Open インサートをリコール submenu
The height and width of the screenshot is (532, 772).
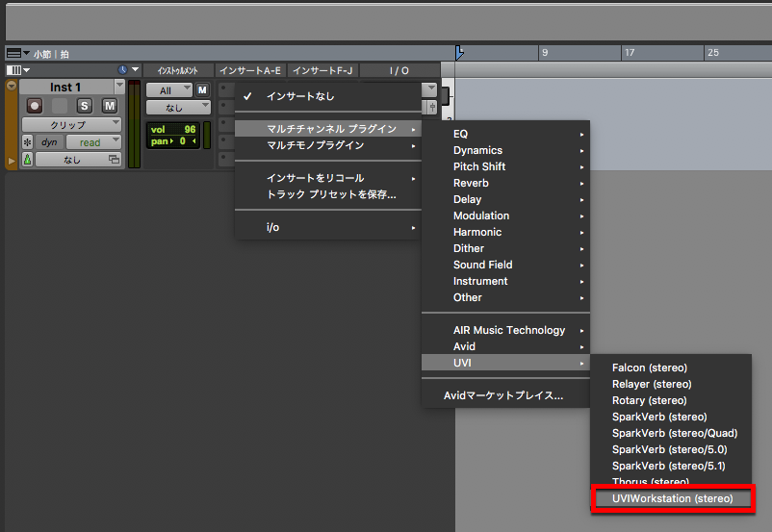(x=328, y=178)
